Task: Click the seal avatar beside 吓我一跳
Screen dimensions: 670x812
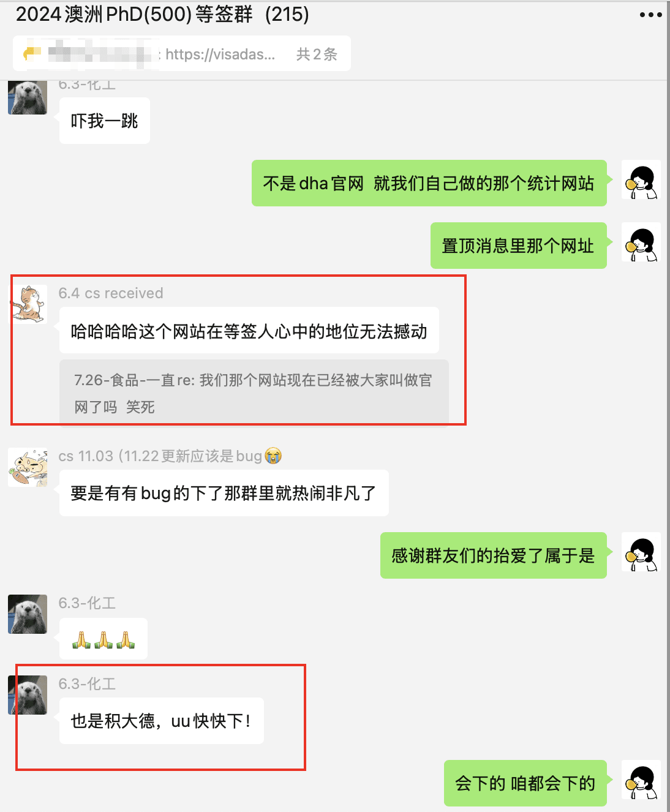Action: [28, 97]
